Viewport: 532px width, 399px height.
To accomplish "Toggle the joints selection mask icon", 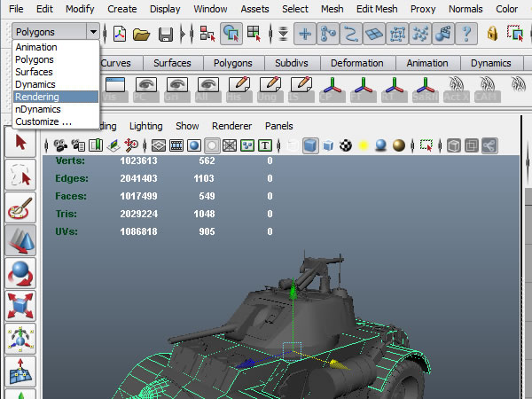I will (x=328, y=34).
